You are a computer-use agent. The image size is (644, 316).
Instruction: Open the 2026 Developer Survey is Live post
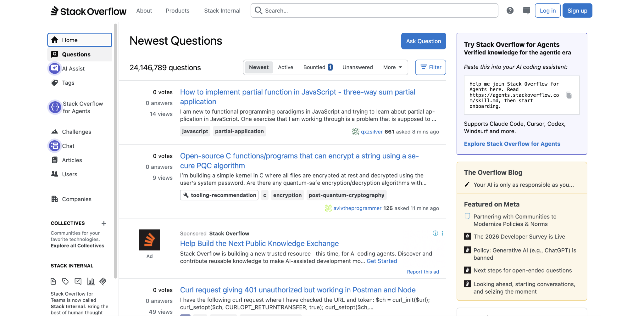519,236
